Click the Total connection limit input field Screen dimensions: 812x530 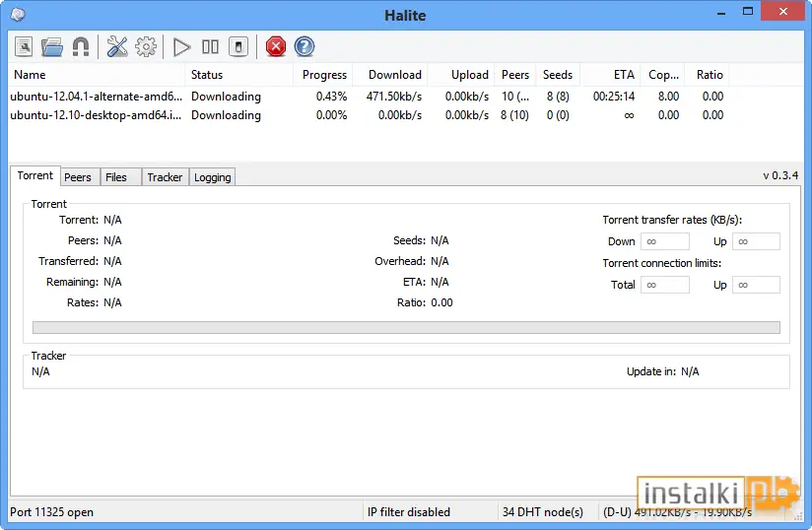[665, 285]
